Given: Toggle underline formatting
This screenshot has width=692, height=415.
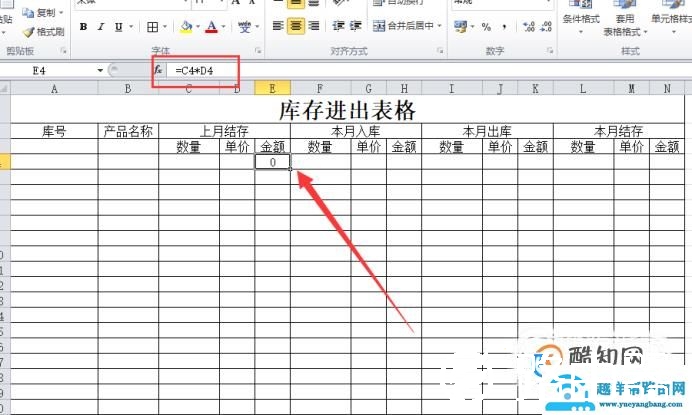Looking at the screenshot, I should (118, 26).
